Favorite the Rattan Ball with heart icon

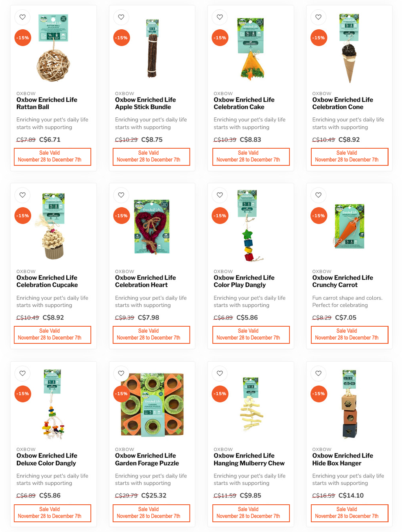pyautogui.click(x=22, y=17)
